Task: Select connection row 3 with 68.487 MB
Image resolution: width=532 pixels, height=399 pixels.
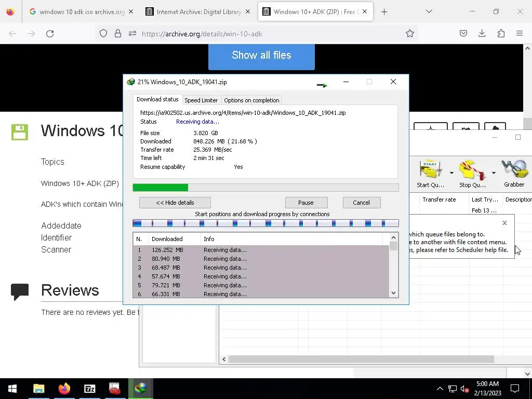Action: (x=261, y=268)
